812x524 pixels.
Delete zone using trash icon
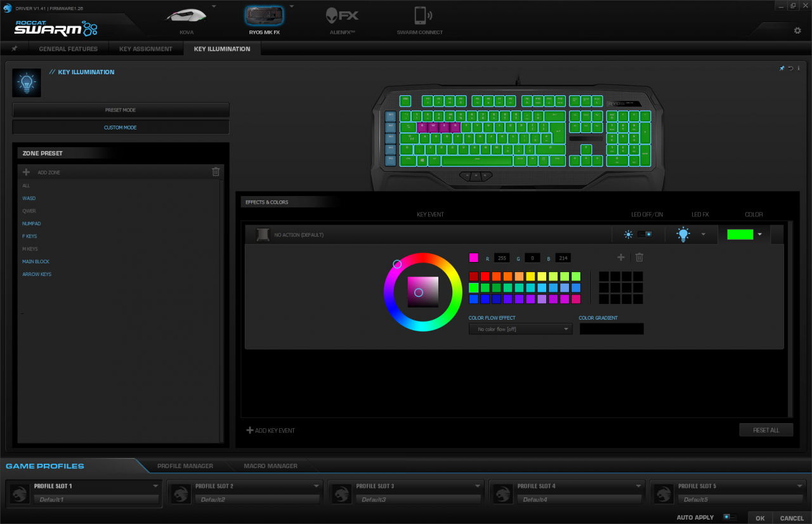click(216, 172)
